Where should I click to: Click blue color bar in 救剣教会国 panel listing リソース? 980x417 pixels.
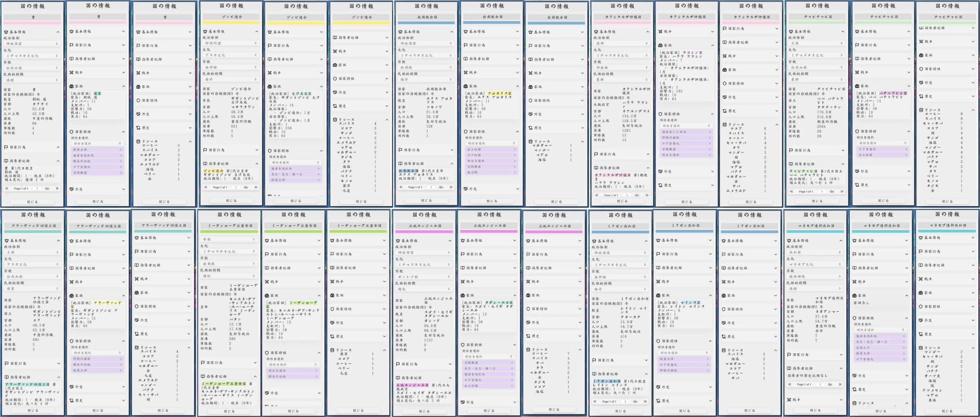(x=557, y=23)
